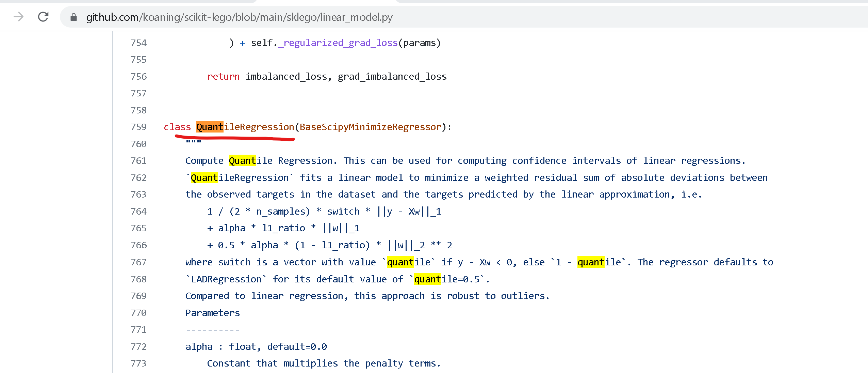Viewport: 868px width, 373px height.
Task: Select line number 759
Action: (x=138, y=126)
